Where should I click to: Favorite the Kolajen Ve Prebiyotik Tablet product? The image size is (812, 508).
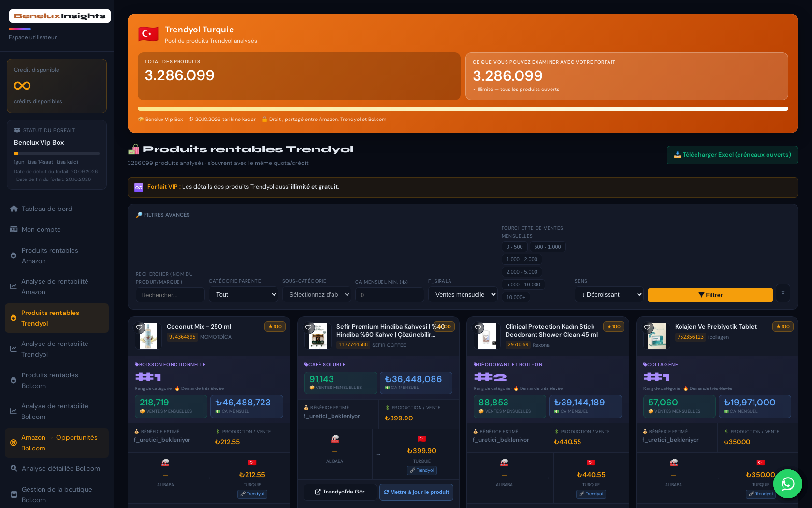(647, 328)
